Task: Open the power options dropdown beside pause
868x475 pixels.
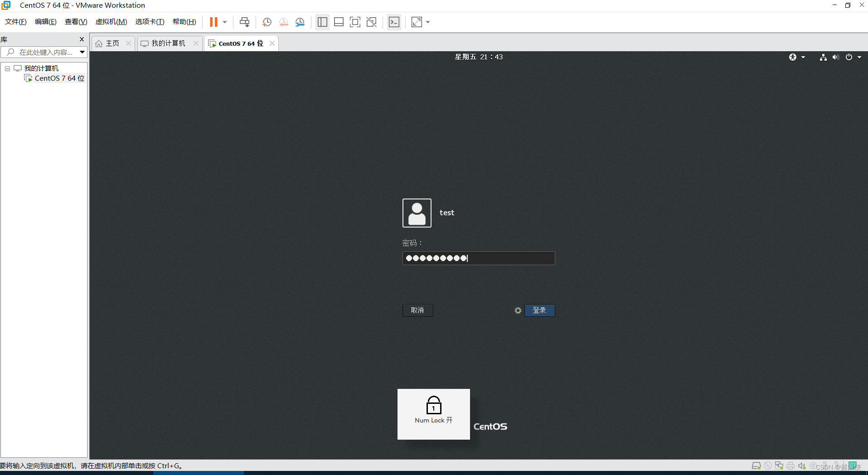Action: click(x=225, y=22)
